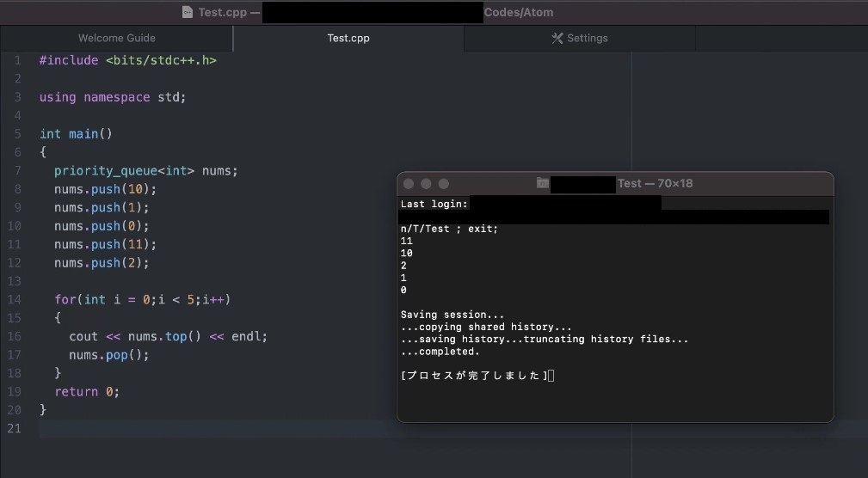Image resolution: width=868 pixels, height=478 pixels.
Task: Select the Test.cpp editor tab
Action: click(348, 38)
